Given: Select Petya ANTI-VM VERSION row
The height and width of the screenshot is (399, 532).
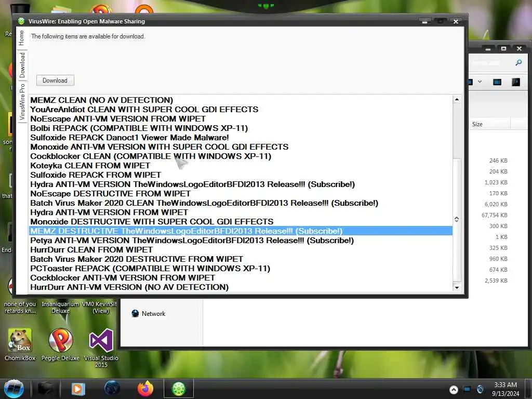Looking at the screenshot, I should coord(241,240).
